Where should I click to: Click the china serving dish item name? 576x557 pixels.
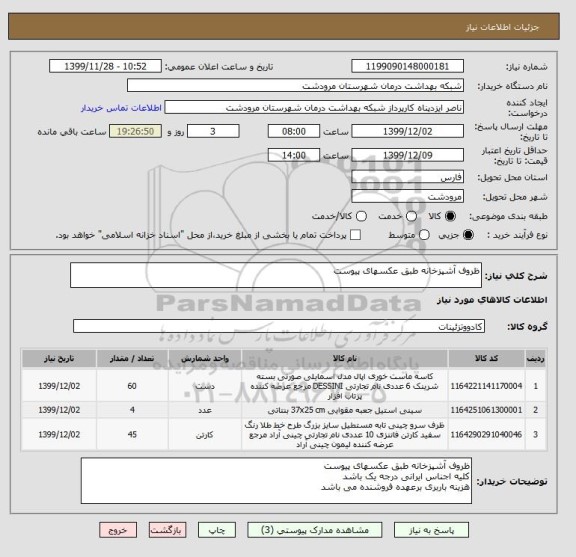click(x=345, y=435)
